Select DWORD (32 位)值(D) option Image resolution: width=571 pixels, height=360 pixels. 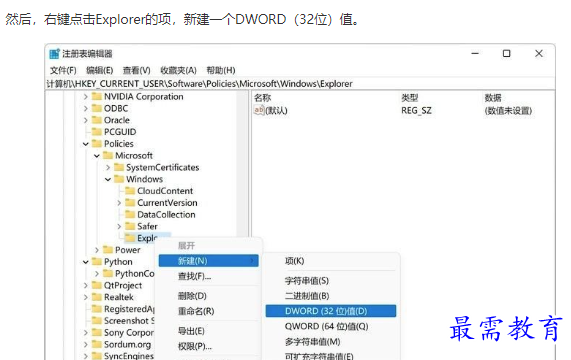pos(331,311)
